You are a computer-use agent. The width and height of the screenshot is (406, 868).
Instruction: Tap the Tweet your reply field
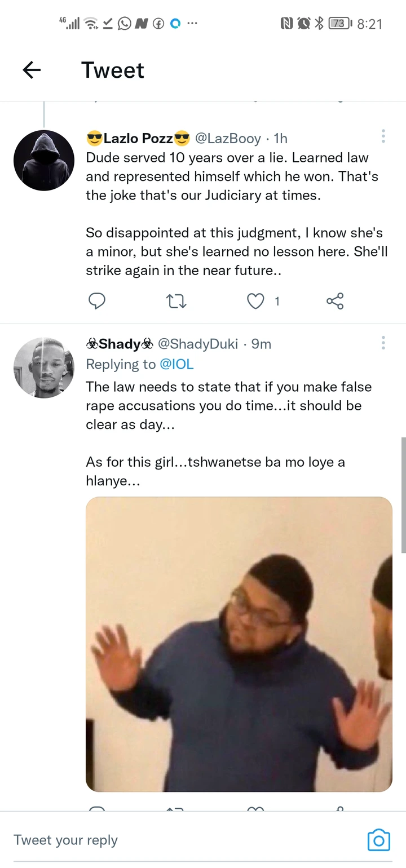coord(169,840)
